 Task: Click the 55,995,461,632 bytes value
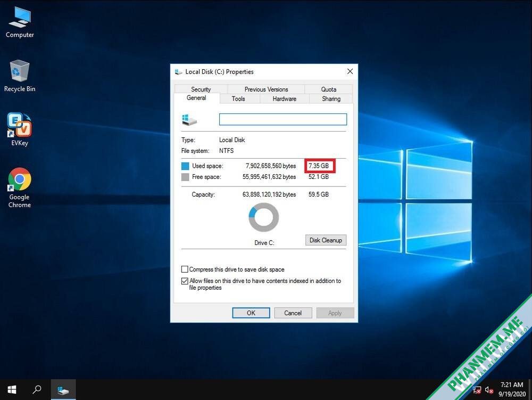click(269, 177)
